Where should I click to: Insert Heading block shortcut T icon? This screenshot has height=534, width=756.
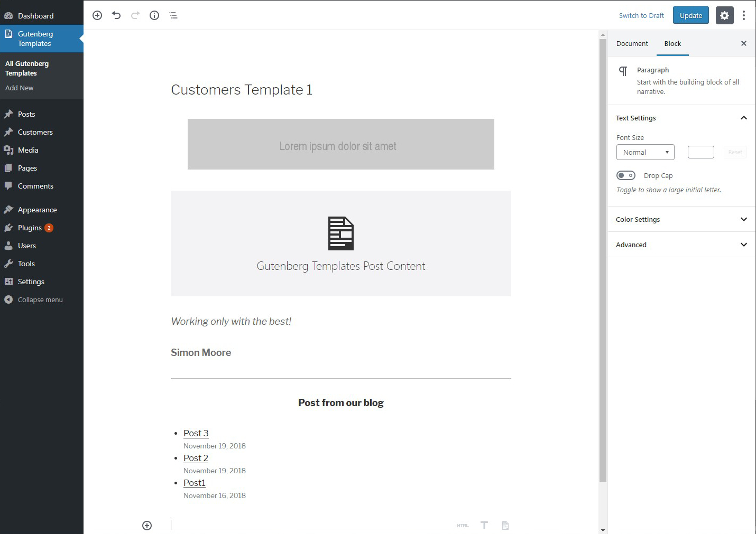tap(484, 526)
